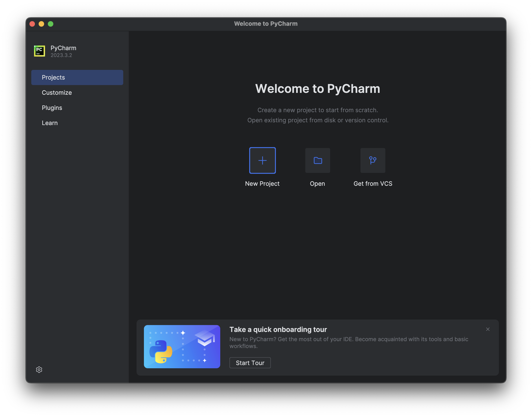This screenshot has height=417, width=532.
Task: Dismiss the onboarding tour banner
Action: tap(488, 329)
